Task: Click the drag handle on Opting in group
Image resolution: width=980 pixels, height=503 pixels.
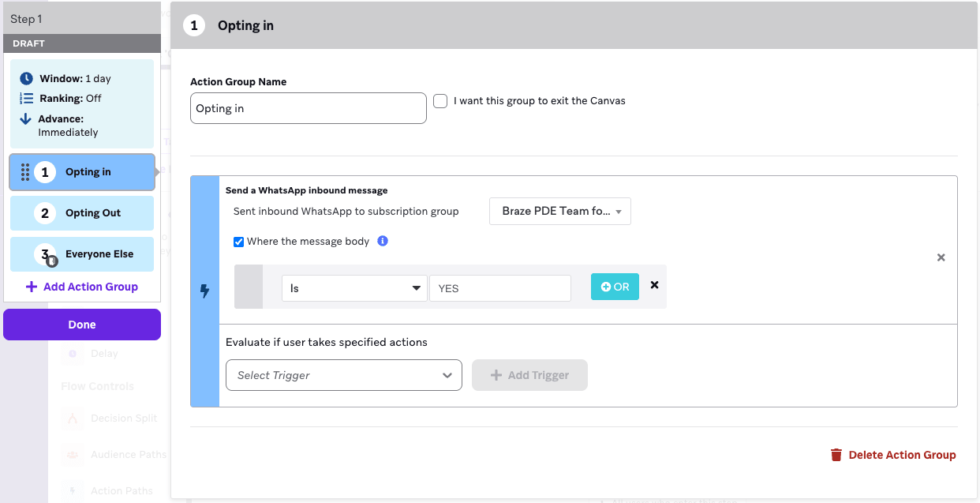Action: (x=25, y=172)
